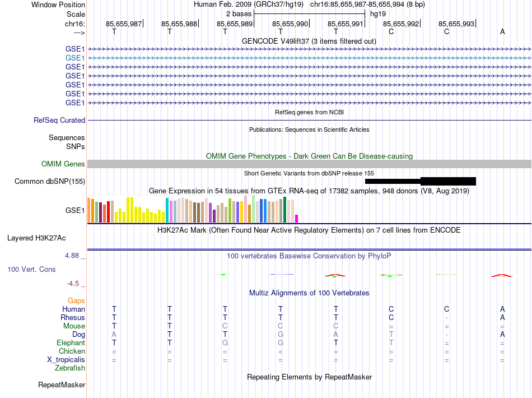Click the OMIM Gene Phenotypes track title
The image size is (532, 398).
[309, 156]
